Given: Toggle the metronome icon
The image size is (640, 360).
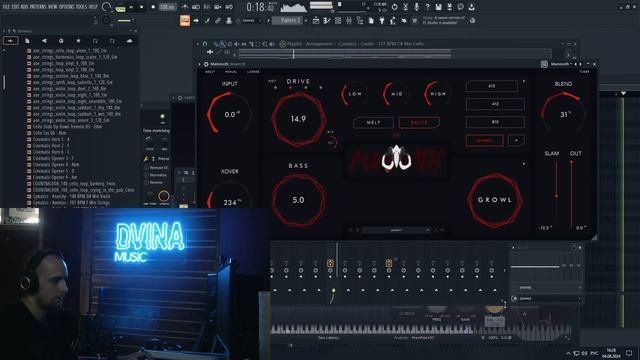Looking at the screenshot, I should (x=185, y=7).
